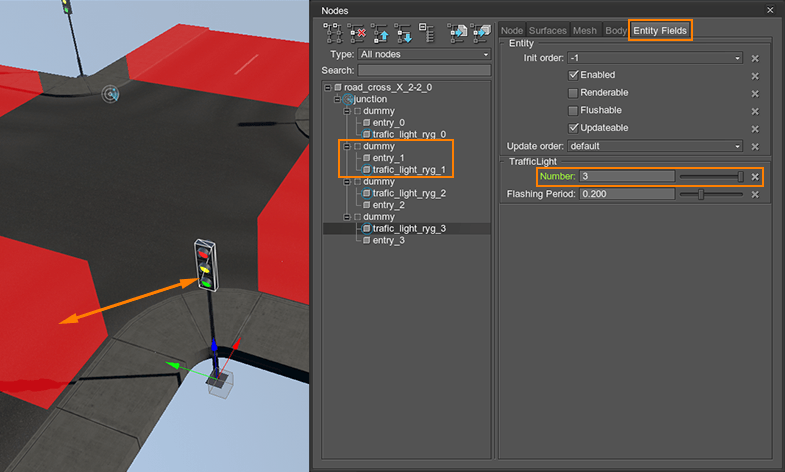Viewport: 785px width, 472px height.
Task: Click the move node up icon
Action: 380,32
